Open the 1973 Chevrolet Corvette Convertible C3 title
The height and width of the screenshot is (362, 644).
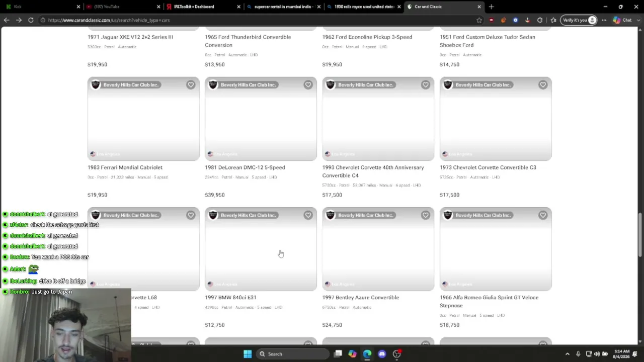[x=488, y=167]
